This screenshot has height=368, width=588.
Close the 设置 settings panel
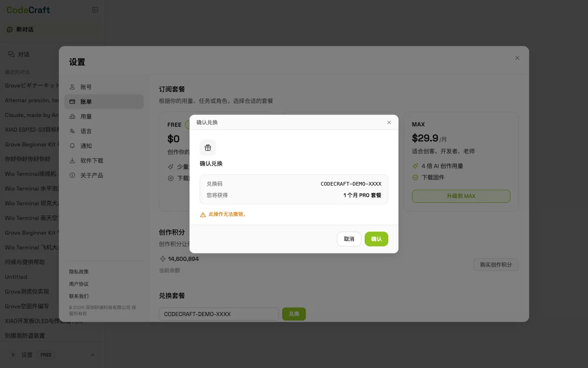click(517, 58)
